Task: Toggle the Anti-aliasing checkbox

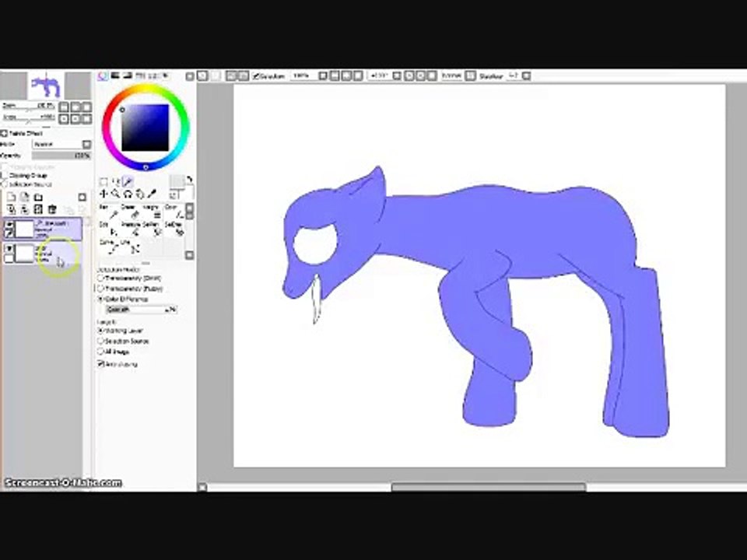Action: point(117,364)
